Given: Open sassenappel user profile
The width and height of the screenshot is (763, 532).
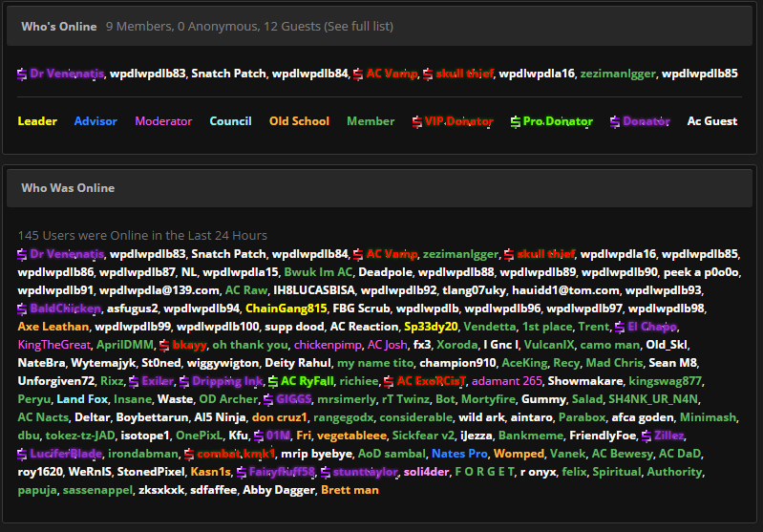Looking at the screenshot, I should 97,490.
